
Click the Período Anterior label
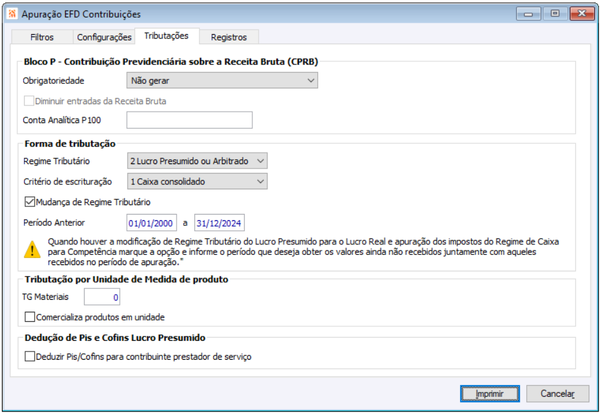tap(54, 223)
